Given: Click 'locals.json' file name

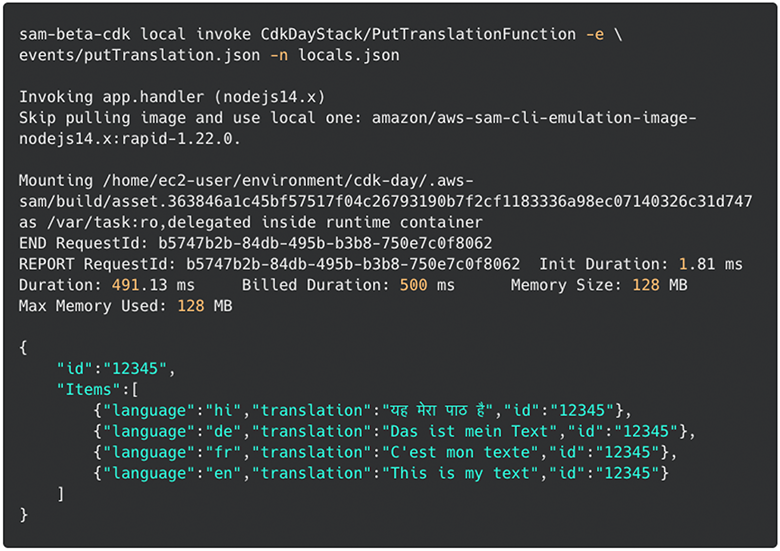Looking at the screenshot, I should pyautogui.click(x=349, y=55).
